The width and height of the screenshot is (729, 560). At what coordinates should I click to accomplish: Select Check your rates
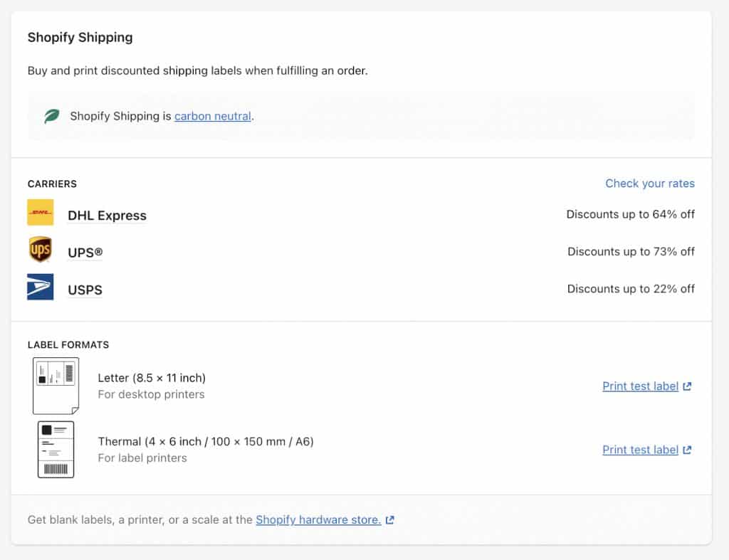(650, 183)
